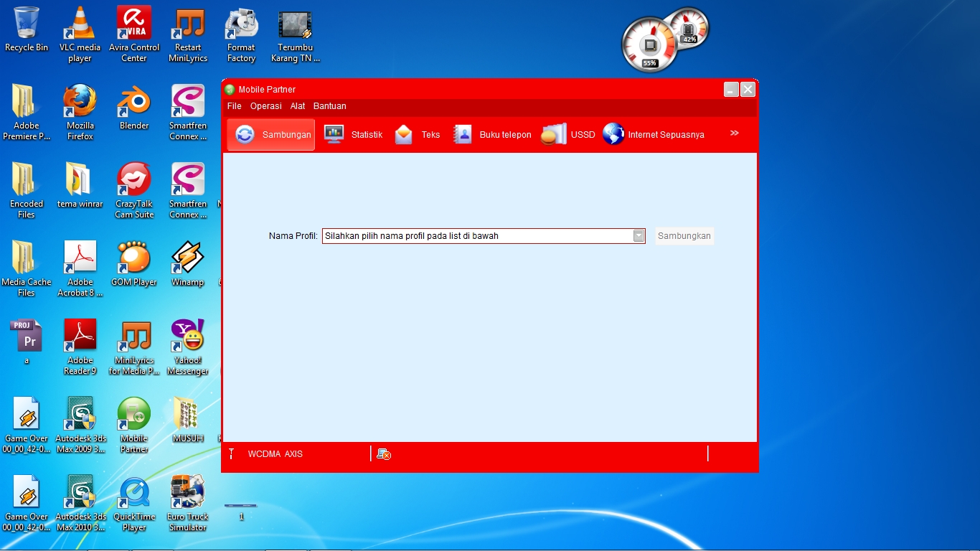Select the Terumbu Karang TN video file
Viewport: 980px width, 551px height.
click(x=296, y=34)
